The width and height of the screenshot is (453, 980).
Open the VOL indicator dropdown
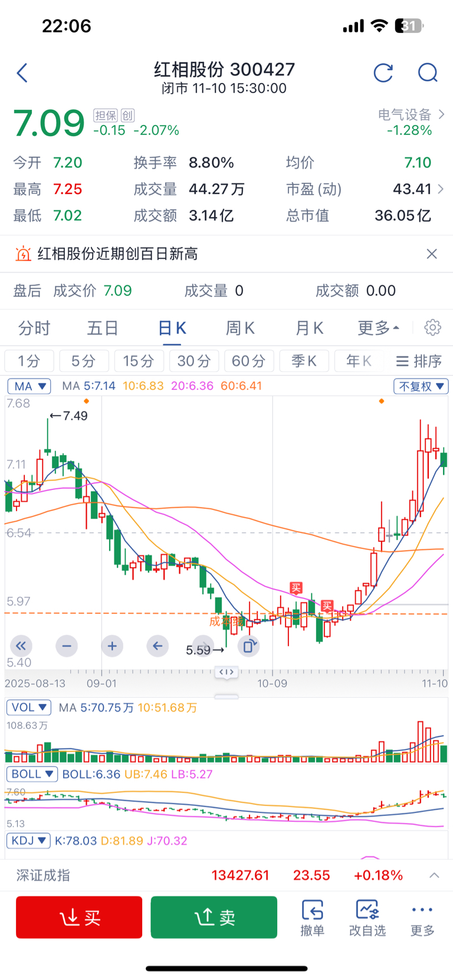click(29, 707)
